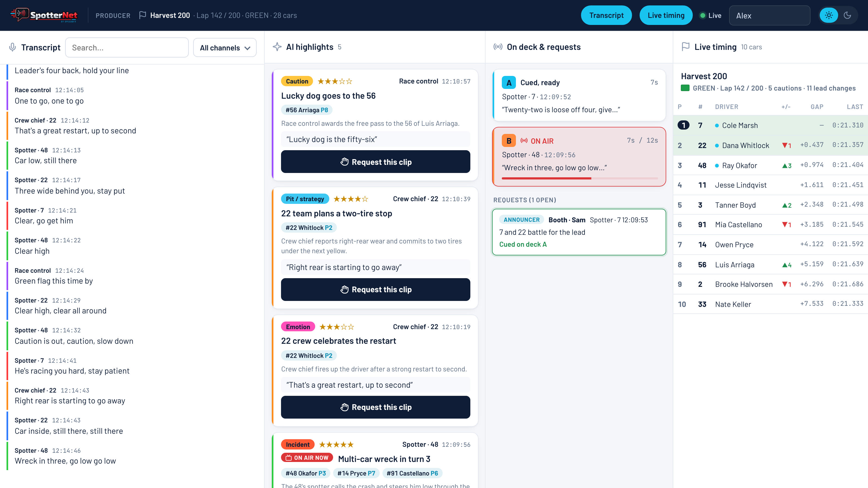Screen dimensions: 868x488
Task: Focus the transcript Search field
Action: [x=127, y=47]
